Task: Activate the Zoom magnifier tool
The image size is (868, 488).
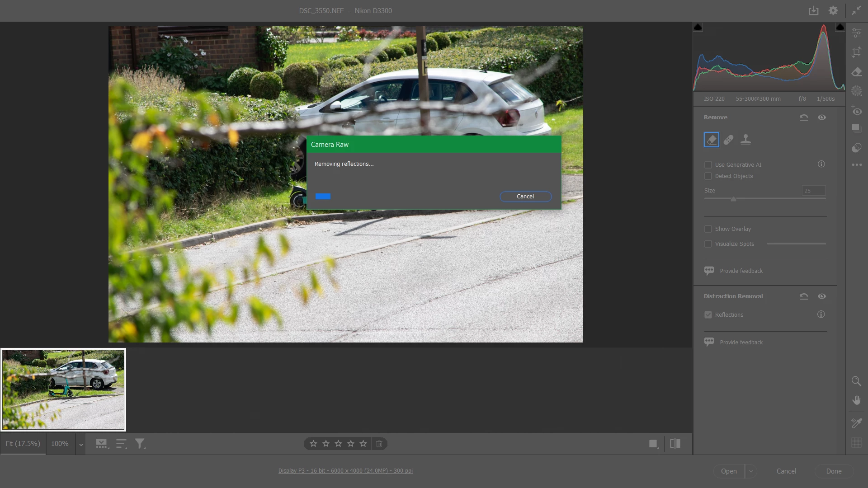Action: (856, 381)
